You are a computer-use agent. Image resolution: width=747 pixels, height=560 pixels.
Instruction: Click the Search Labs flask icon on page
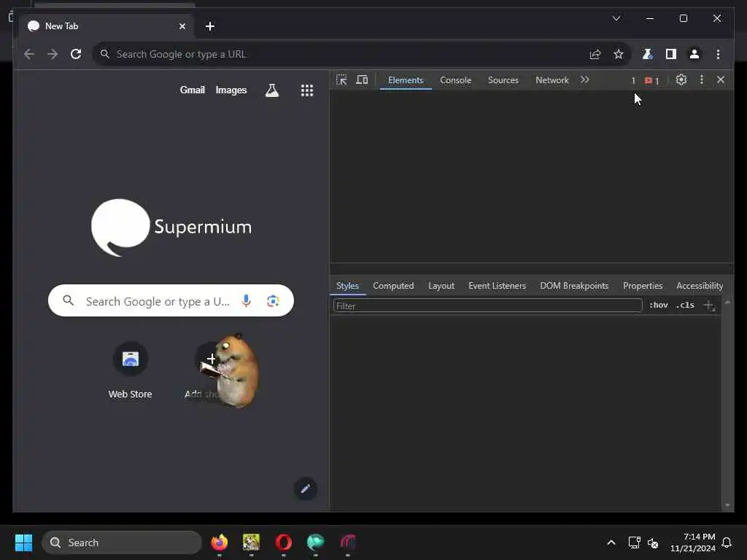(x=272, y=90)
